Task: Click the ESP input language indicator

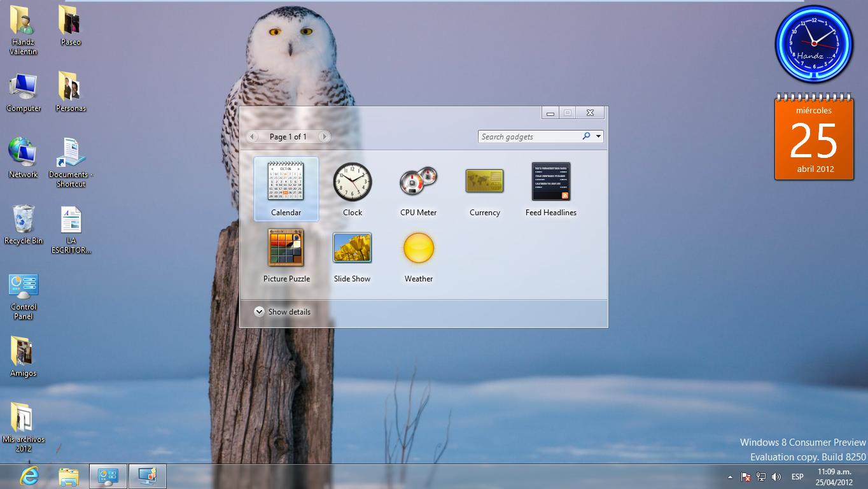Action: 797,477
